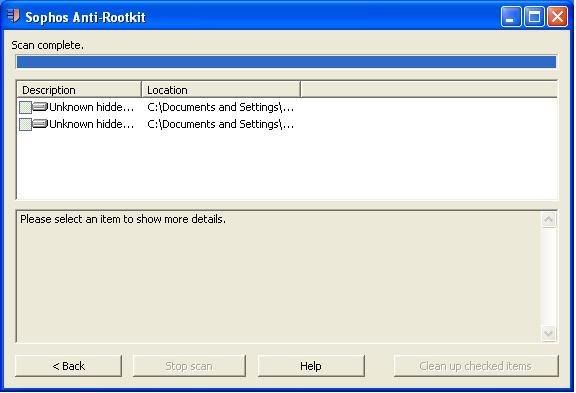The width and height of the screenshot is (576, 393).
Task: Open Help
Action: 311,366
